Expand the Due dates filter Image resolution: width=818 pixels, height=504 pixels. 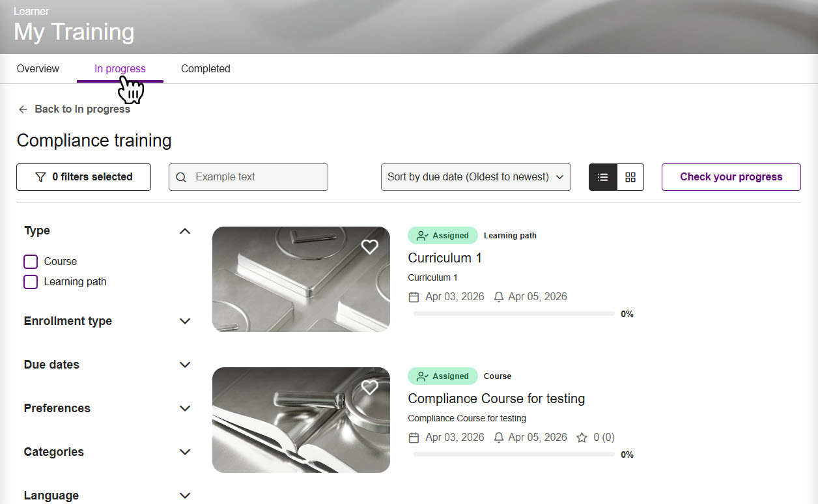[x=185, y=365]
